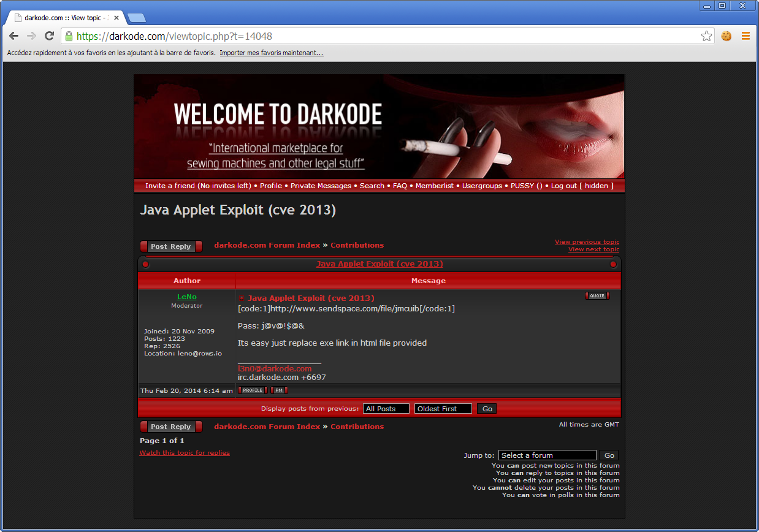Image resolution: width=759 pixels, height=532 pixels.
Task: Open Private Messages in nav bar
Action: 321,186
